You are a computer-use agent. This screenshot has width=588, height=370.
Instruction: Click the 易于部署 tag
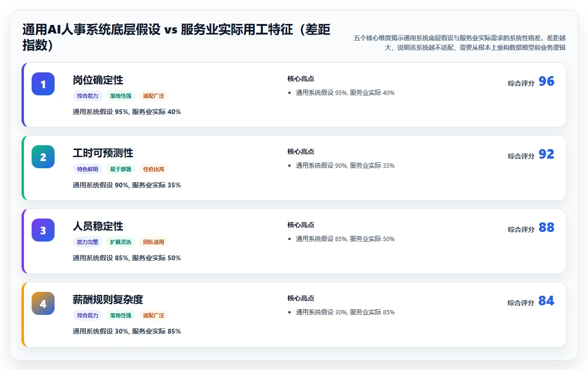point(121,169)
